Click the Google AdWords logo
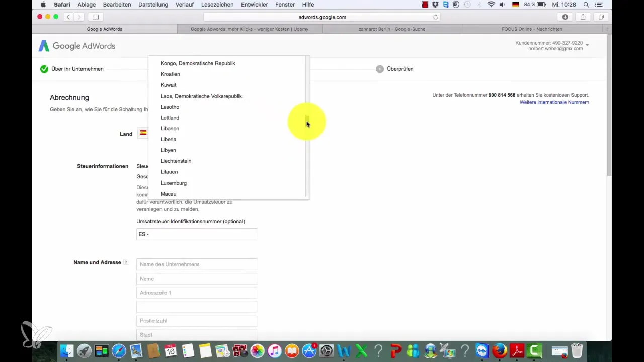The height and width of the screenshot is (362, 644). point(77,46)
